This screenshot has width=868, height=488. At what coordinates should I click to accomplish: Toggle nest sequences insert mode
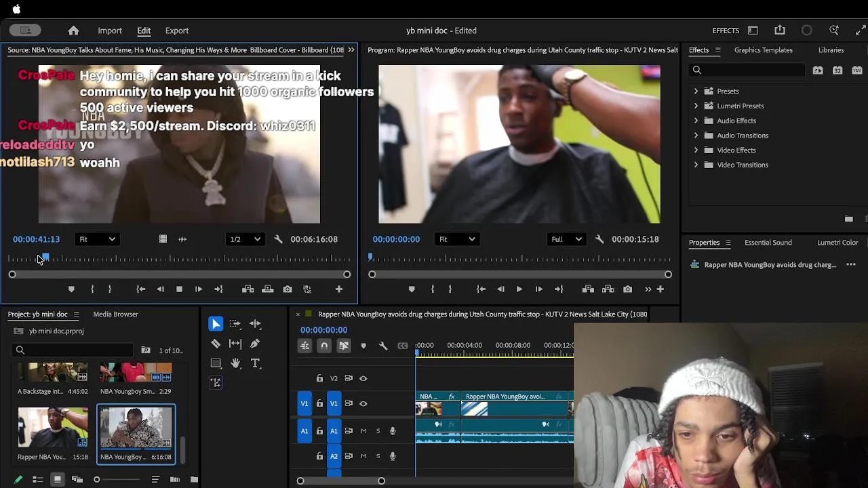click(304, 346)
